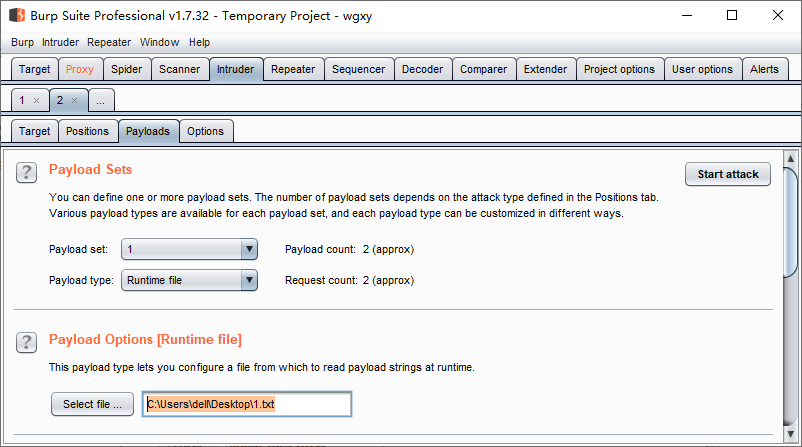Image resolution: width=802 pixels, height=447 pixels.
Task: Maximize the Burp Suite window
Action: point(732,15)
